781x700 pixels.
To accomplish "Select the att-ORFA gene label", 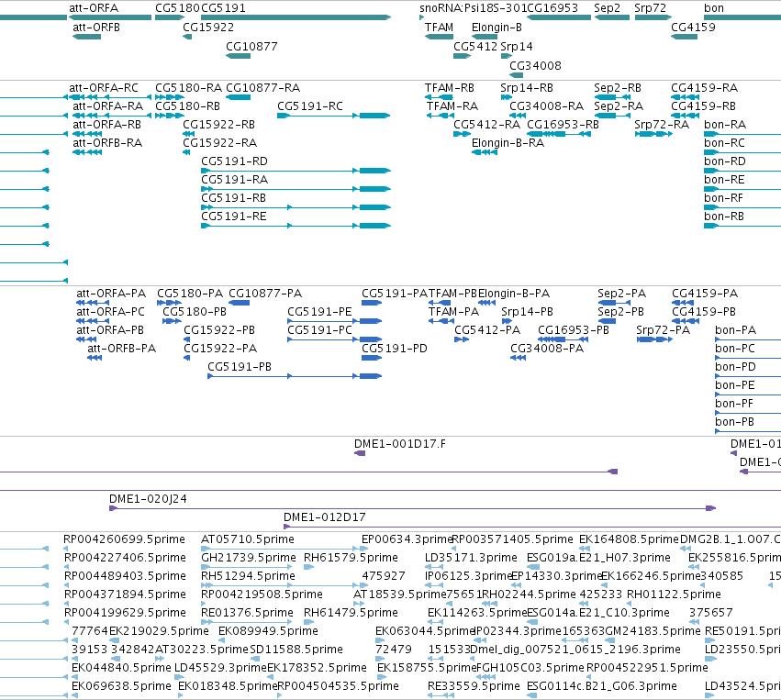I will pyautogui.click(x=94, y=8).
